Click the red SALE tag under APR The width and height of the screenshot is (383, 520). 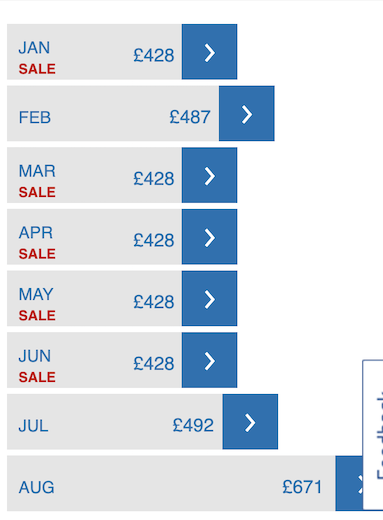click(37, 254)
